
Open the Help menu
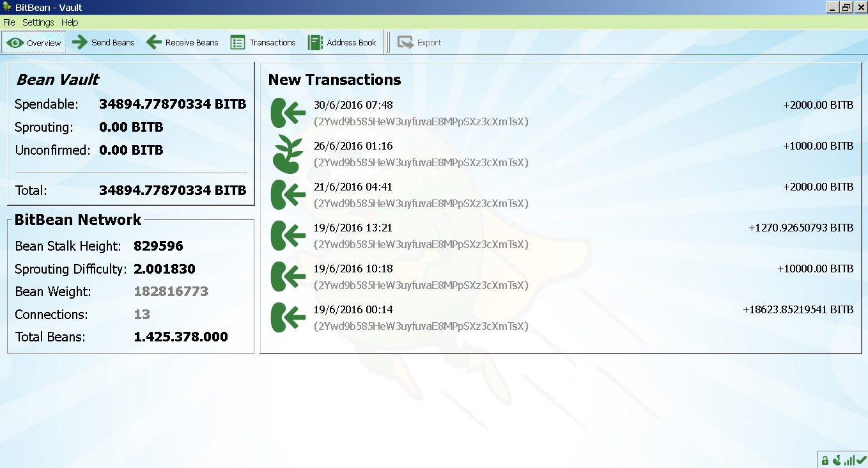(x=70, y=22)
